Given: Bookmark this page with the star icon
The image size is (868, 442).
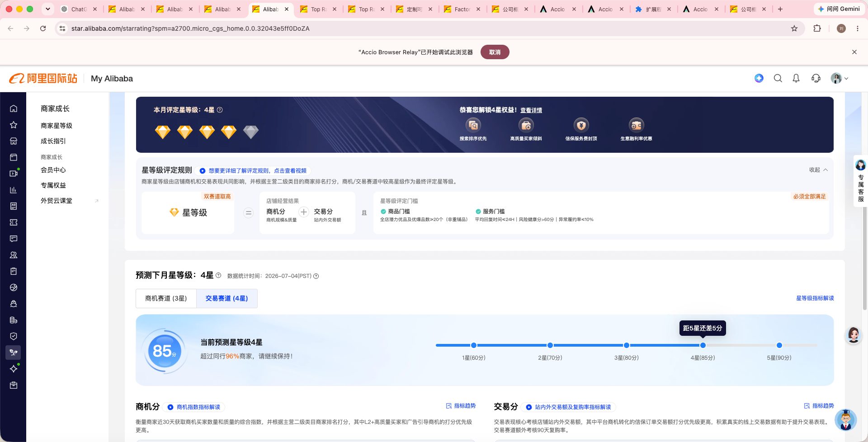Looking at the screenshot, I should tap(794, 28).
